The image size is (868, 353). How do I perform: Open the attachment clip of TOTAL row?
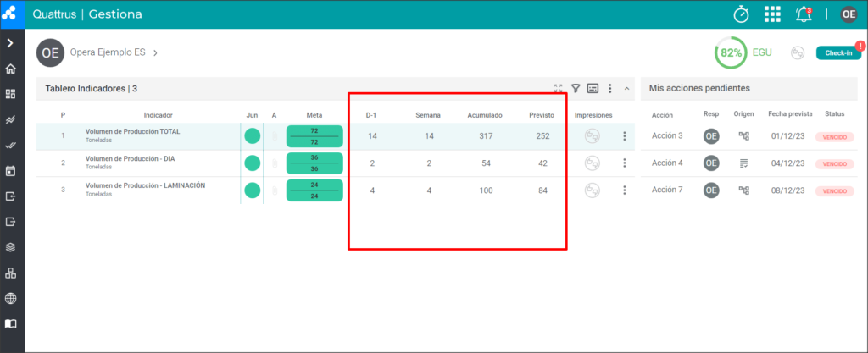click(x=275, y=136)
